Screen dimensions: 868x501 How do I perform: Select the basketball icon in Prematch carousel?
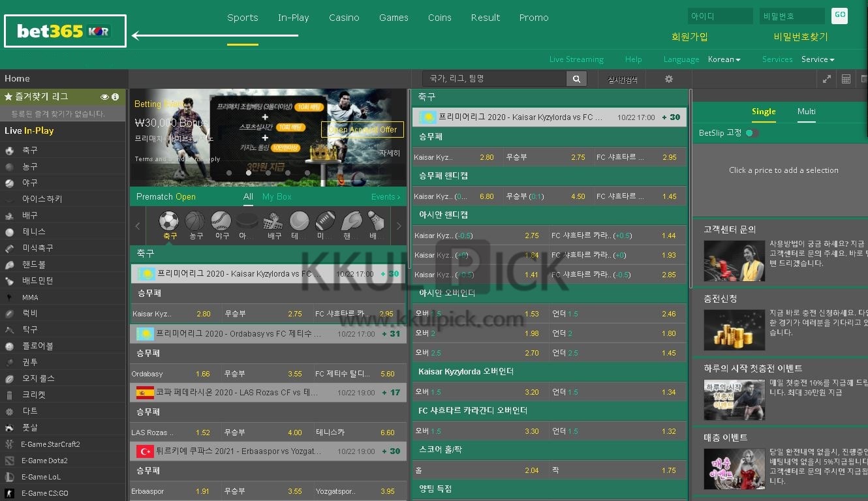195,220
